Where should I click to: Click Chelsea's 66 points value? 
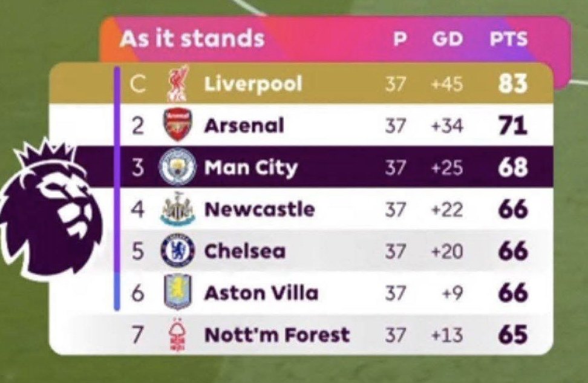tap(513, 251)
